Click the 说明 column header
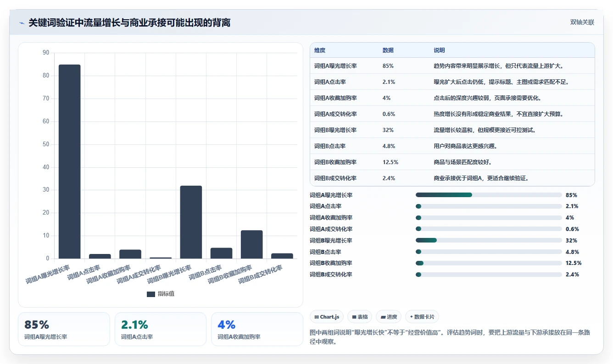Screen dimensions: 613x364 439,50
